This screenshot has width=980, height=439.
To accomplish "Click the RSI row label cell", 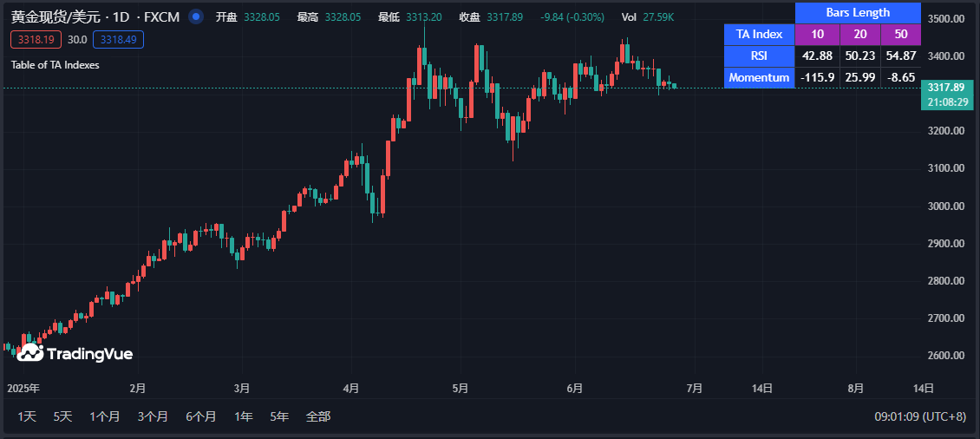I will pyautogui.click(x=759, y=56).
